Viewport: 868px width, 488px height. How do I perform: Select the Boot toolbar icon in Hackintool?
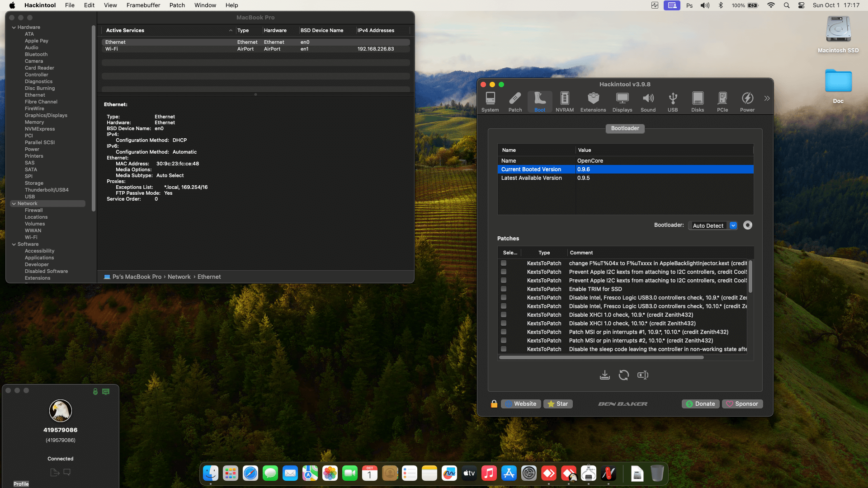[540, 102]
